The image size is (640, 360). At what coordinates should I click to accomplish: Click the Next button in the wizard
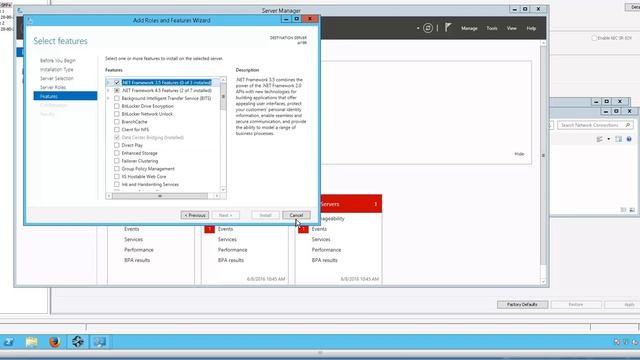pyautogui.click(x=225, y=215)
